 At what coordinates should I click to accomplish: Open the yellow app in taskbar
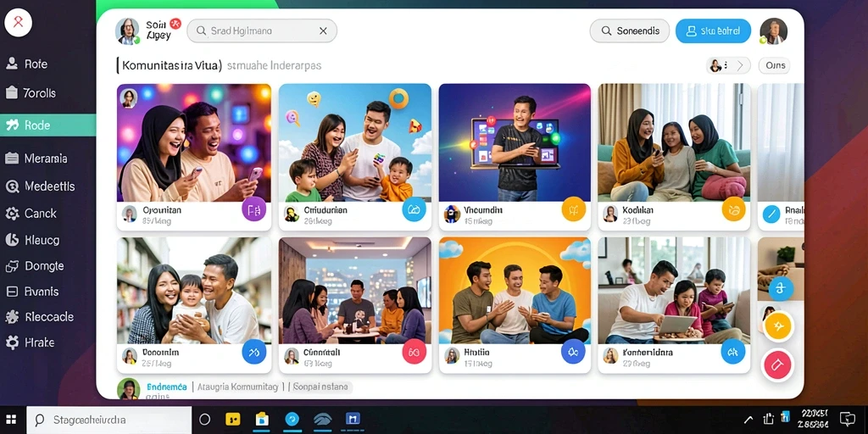(x=233, y=420)
